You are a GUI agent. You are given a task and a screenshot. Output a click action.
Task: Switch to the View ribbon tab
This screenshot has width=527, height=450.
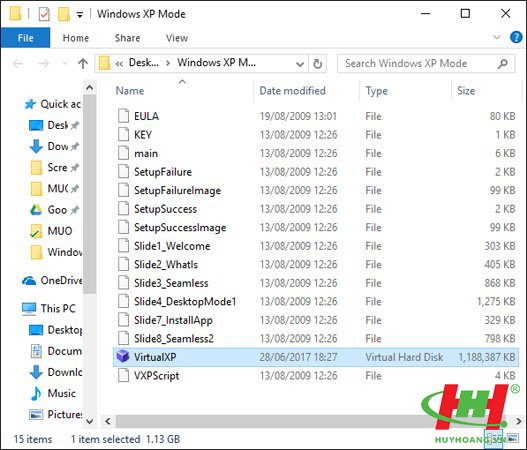[x=177, y=38]
